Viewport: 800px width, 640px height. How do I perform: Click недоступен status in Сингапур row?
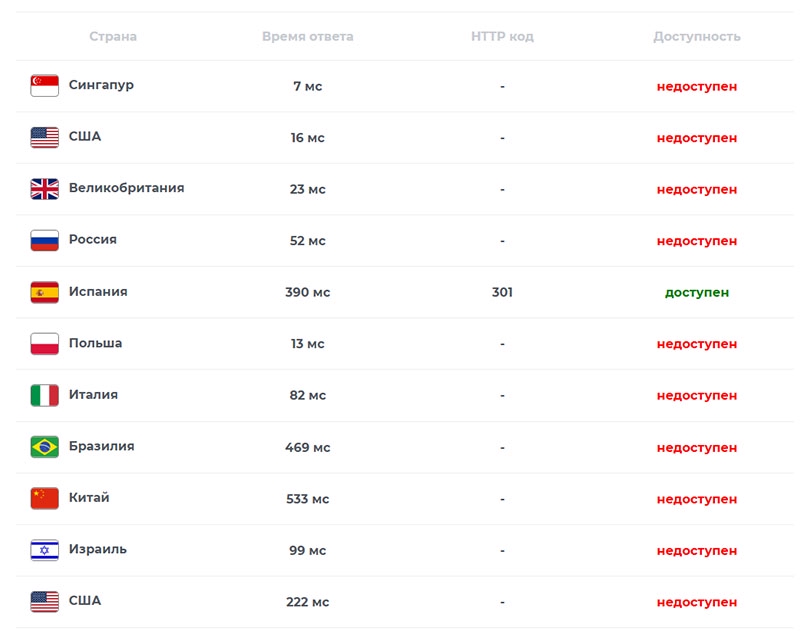697,86
